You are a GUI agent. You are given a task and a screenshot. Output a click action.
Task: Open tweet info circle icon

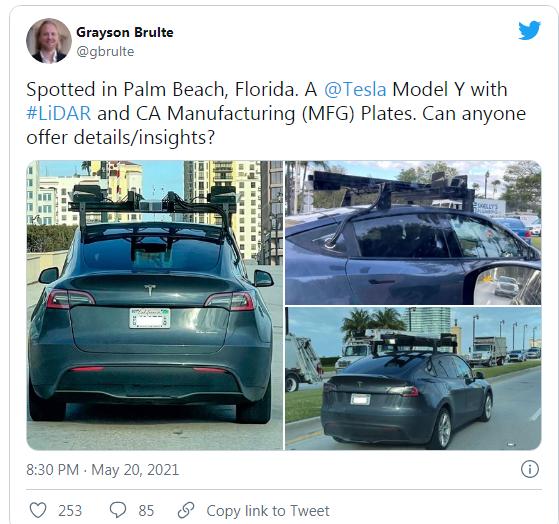tap(529, 469)
